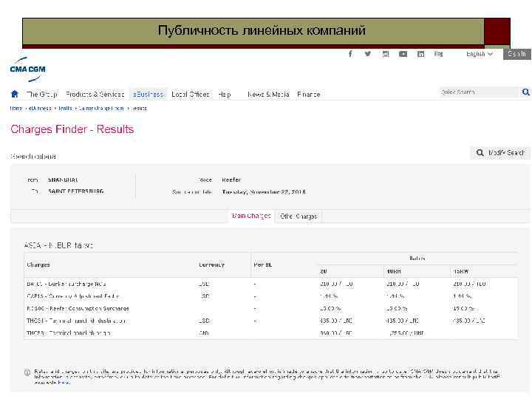Open the eBusiness menu
The height and width of the screenshot is (399, 532).
coord(148,95)
